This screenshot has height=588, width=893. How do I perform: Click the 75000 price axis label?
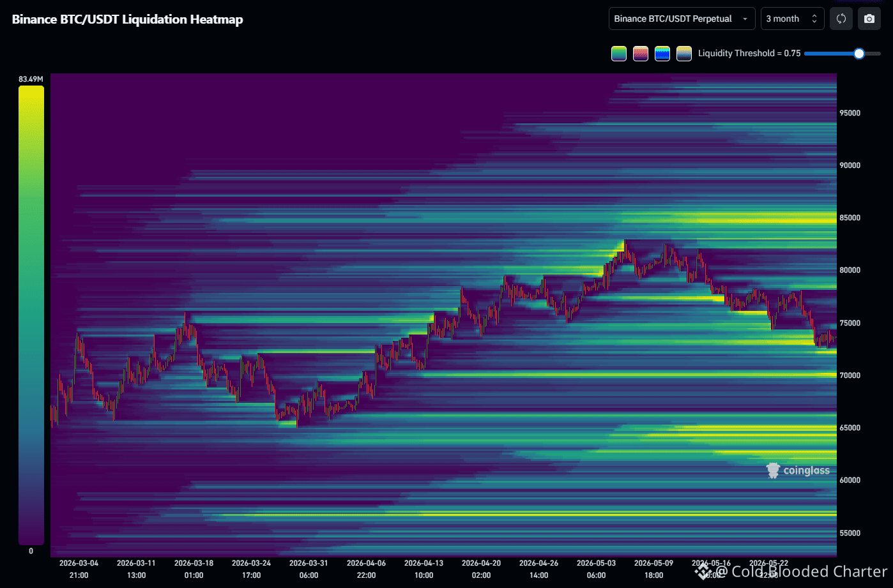pos(850,323)
